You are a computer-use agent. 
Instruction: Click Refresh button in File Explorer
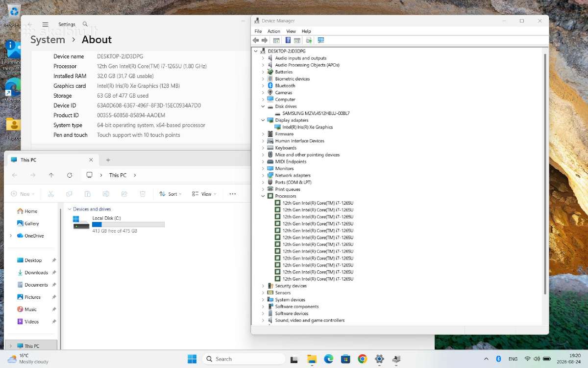click(x=70, y=175)
